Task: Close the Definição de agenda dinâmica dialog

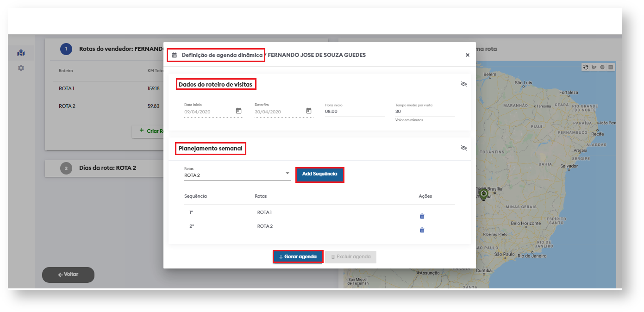Action: (467, 55)
